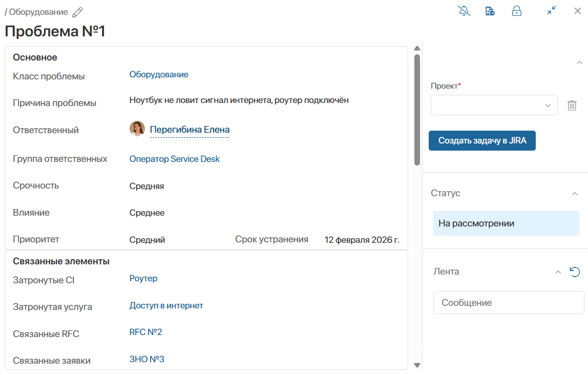588x375 pixels.
Task: Open the Доступ в интернет service link
Action: (166, 306)
